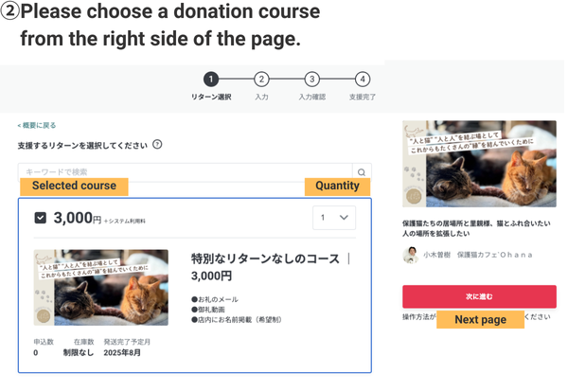
Task: Click the step 1 circle indicator
Action: click(x=211, y=80)
